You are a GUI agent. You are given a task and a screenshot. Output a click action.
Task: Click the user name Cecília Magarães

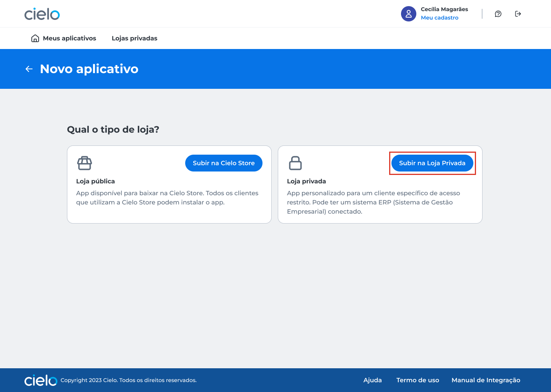pyautogui.click(x=444, y=9)
